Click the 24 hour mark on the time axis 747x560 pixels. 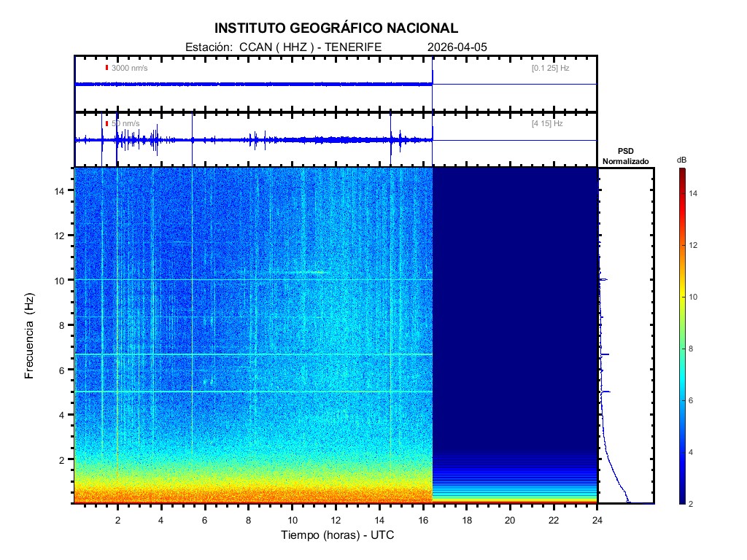[597, 519]
